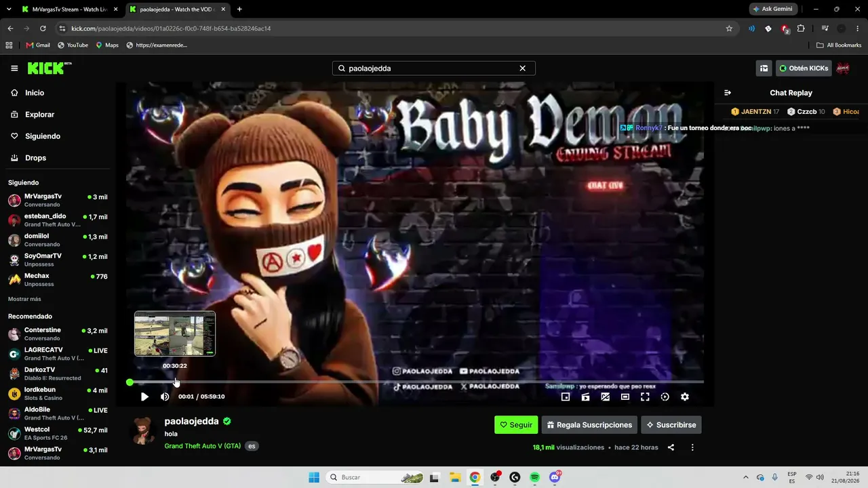This screenshot has height=488, width=868.
Task: Open Discord from the taskbar
Action: (555, 477)
